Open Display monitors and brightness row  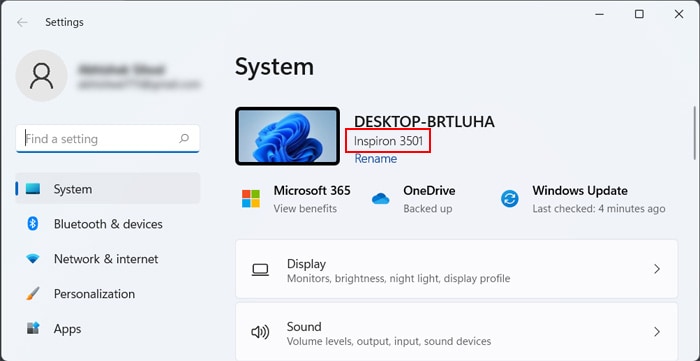456,269
